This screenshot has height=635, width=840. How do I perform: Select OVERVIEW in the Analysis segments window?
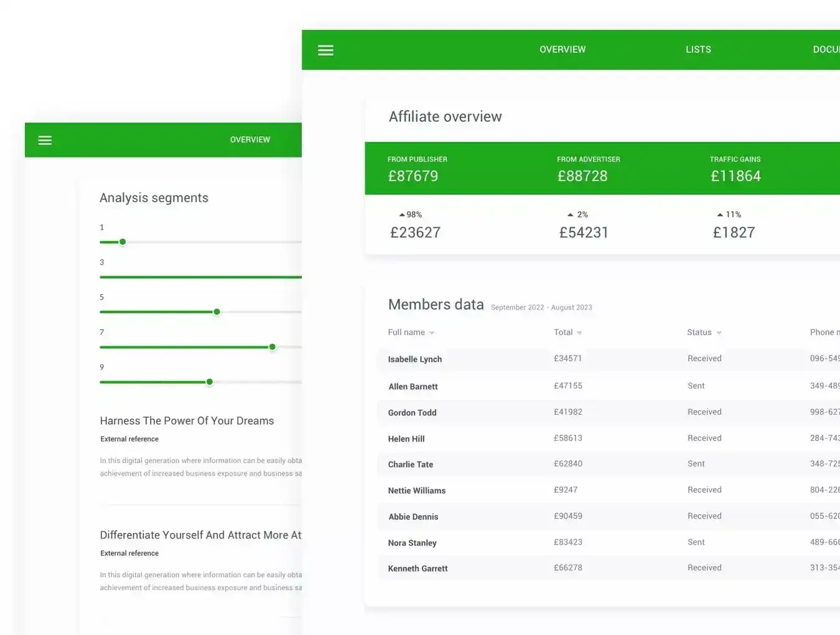(250, 140)
